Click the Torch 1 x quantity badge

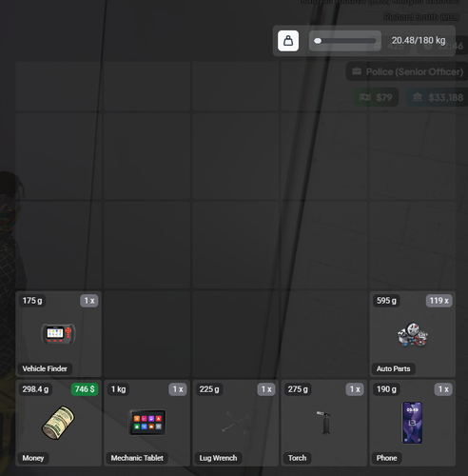coord(355,389)
